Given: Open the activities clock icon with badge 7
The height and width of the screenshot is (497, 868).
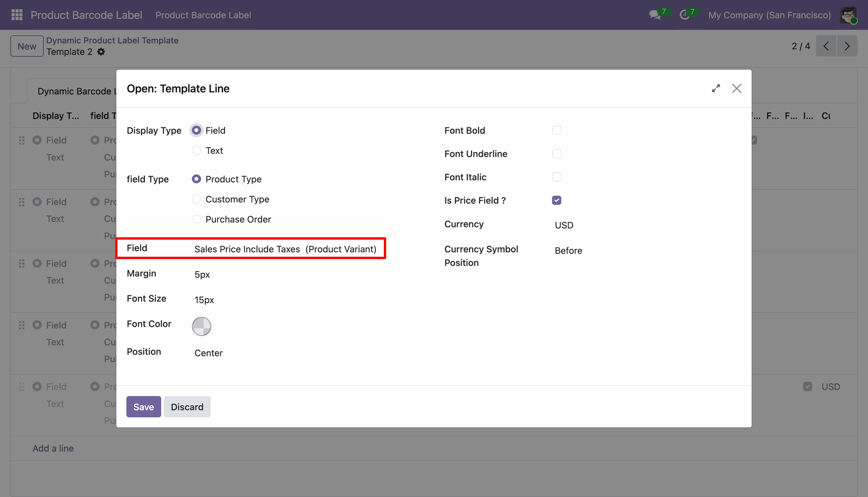Looking at the screenshot, I should point(684,15).
